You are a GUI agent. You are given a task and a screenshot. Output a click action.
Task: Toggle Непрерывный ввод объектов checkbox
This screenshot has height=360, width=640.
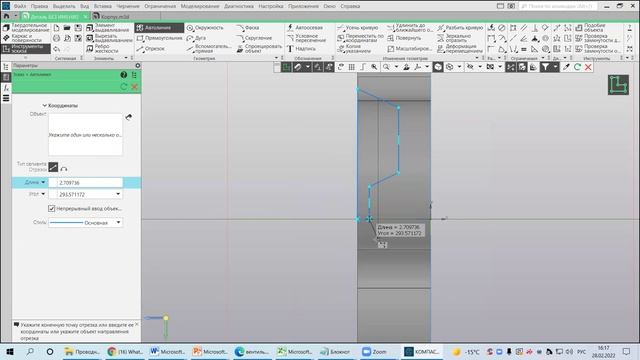[x=51, y=209]
